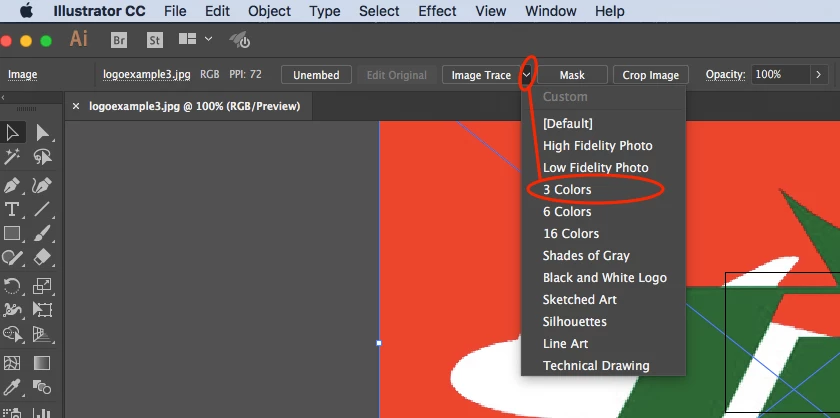Click the Crop Image button

650,75
